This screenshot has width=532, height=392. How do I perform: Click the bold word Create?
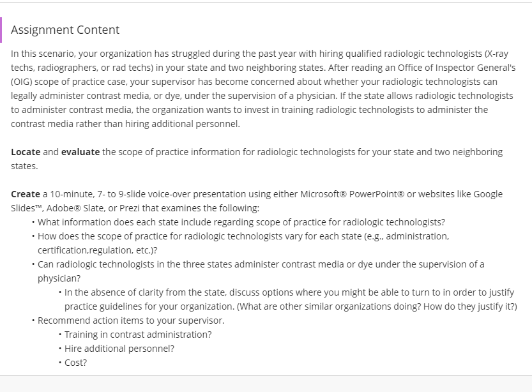(26, 194)
